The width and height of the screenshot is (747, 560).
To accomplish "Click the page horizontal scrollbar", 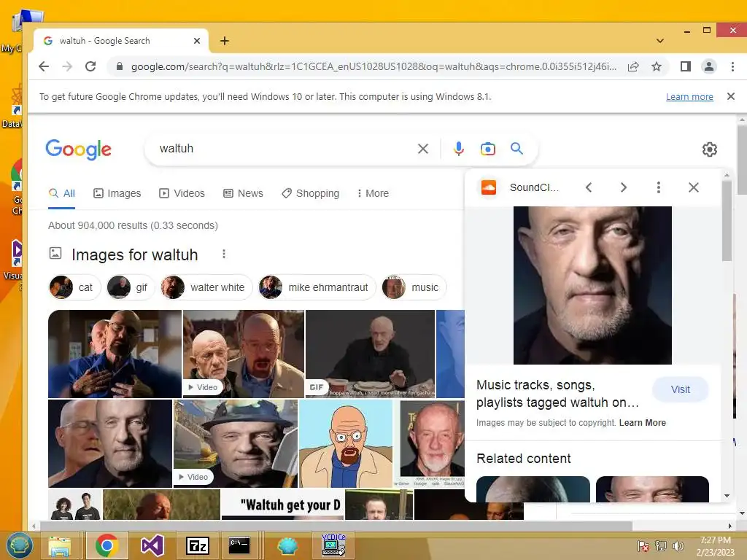I will (x=336, y=526).
